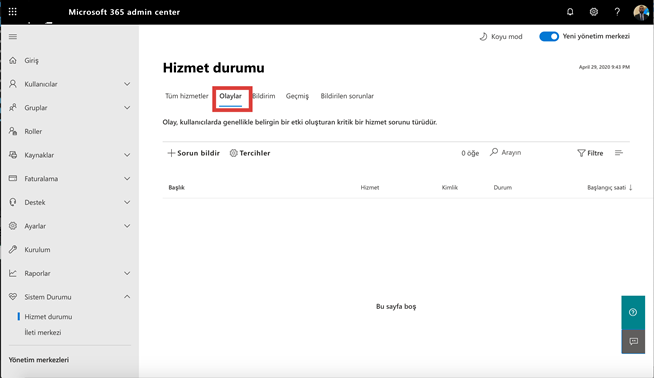
Task: Toggle Yeni yönetim merkezi switch
Action: tap(548, 36)
